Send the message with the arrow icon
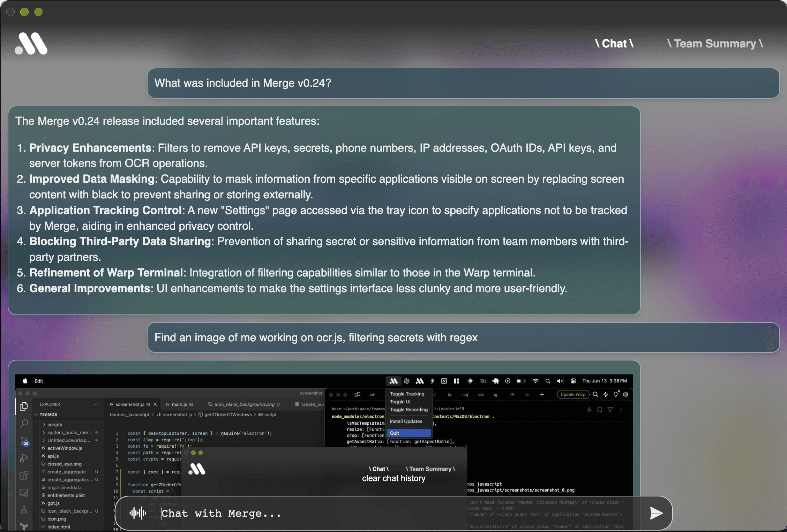Viewport: 787px width, 532px height. [656, 513]
